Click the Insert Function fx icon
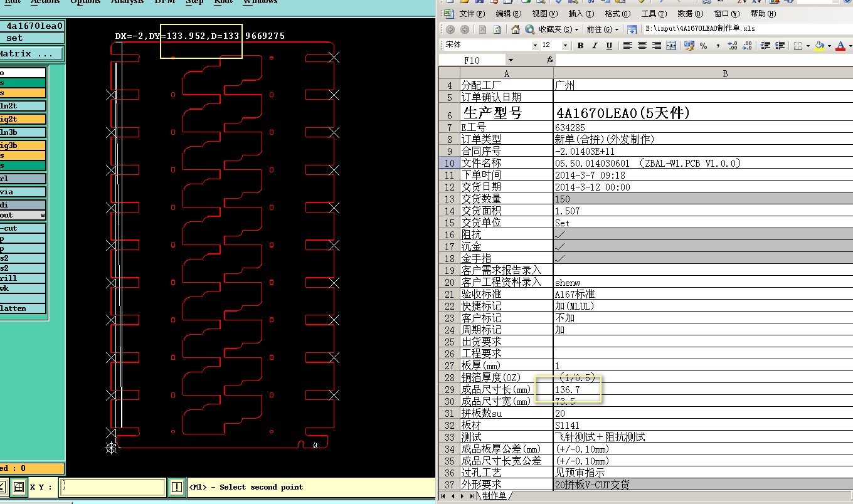Image resolution: width=853 pixels, height=504 pixels. [x=550, y=60]
